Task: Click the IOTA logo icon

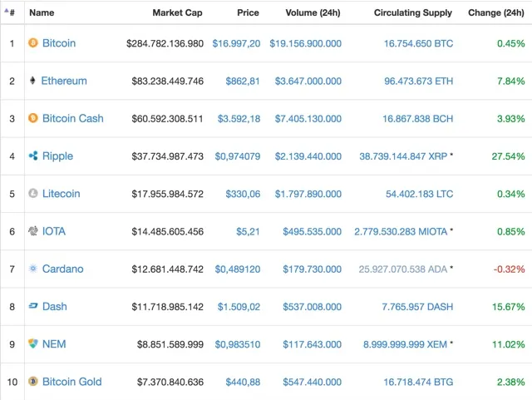Action: point(33,231)
